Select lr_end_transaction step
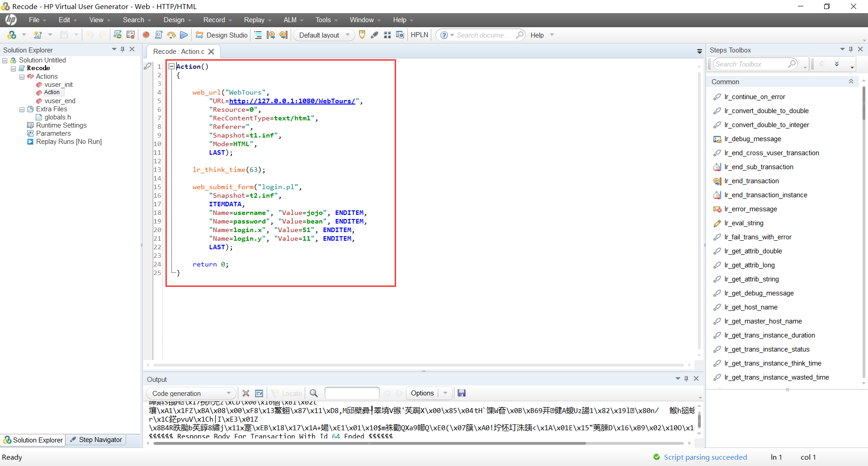 pyautogui.click(x=751, y=181)
